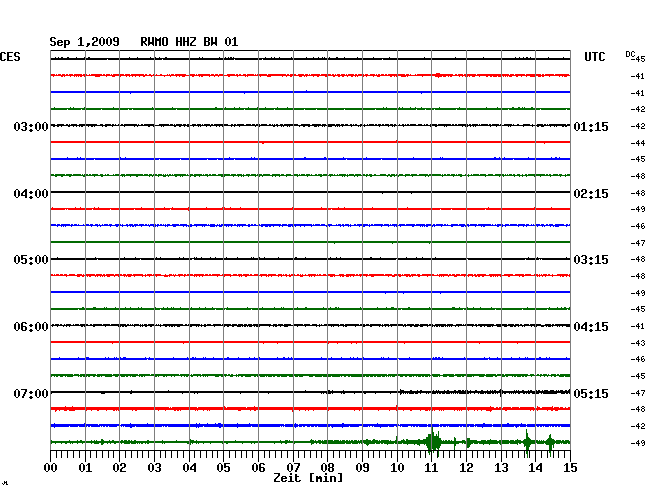Click the 03:15 UTC time label
Image resolution: width=650 pixels, height=494 pixels.
coord(591,260)
